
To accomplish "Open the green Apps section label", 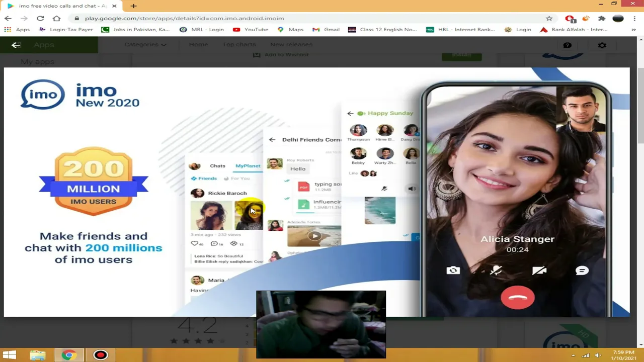I will [44, 45].
